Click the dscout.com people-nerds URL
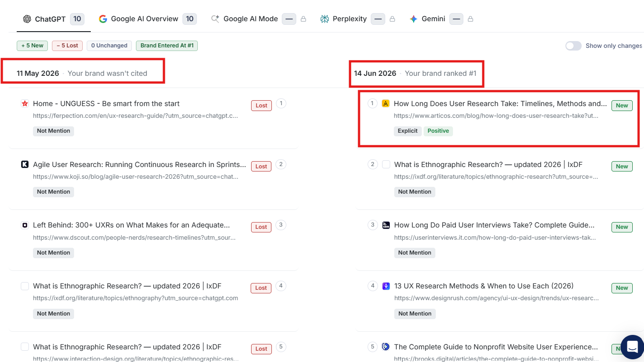This screenshot has width=644, height=362. (x=134, y=238)
